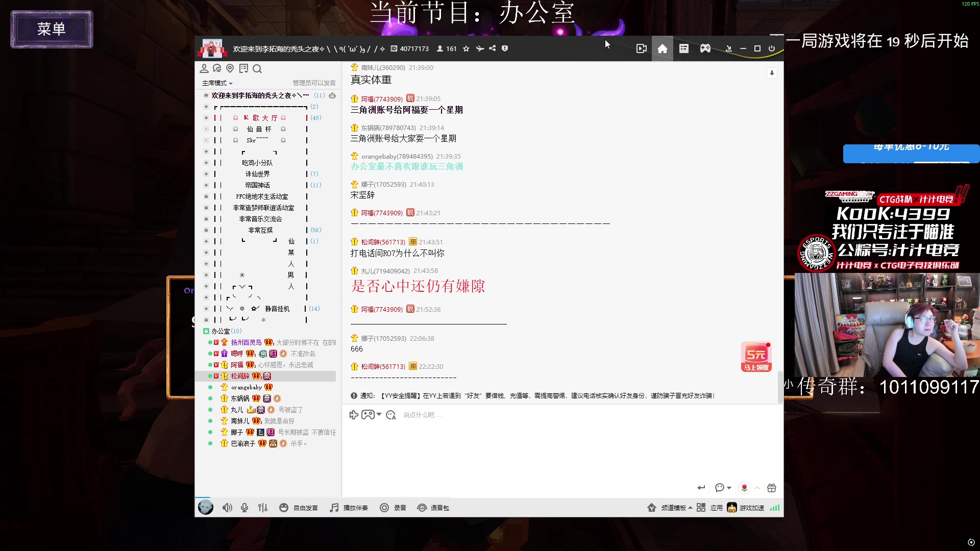Open the 菜单 button in the game window
Screen dimensions: 980x551
(52, 29)
